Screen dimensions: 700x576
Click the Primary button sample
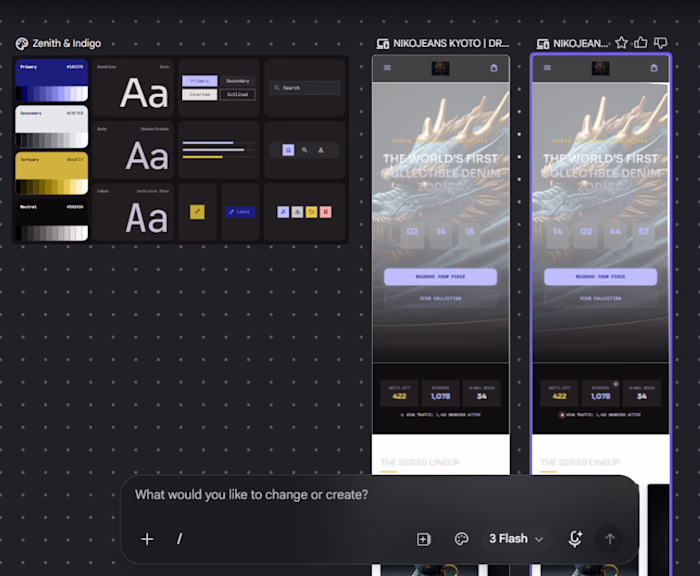pos(200,81)
